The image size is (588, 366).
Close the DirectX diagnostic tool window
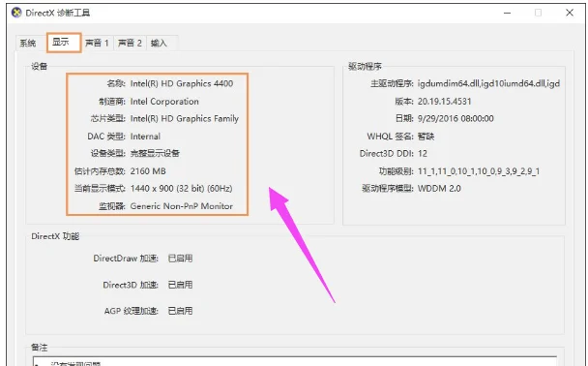[570, 13]
